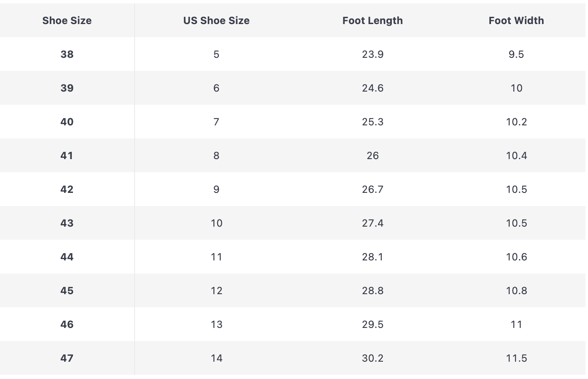The height and width of the screenshot is (379, 588).
Task: Click the foot width value 9.5
Action: pyautogui.click(x=516, y=54)
